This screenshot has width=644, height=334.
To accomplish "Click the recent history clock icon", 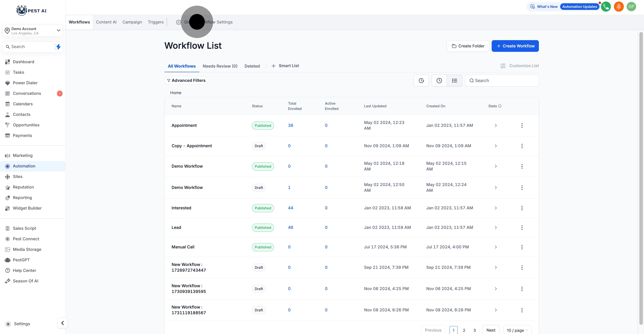I will pyautogui.click(x=439, y=81).
